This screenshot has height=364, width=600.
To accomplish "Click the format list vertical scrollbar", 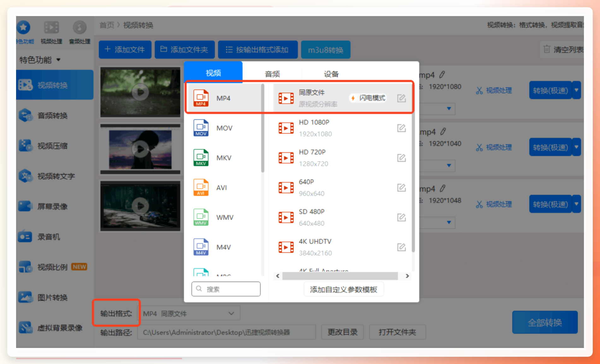I will click(x=262, y=128).
